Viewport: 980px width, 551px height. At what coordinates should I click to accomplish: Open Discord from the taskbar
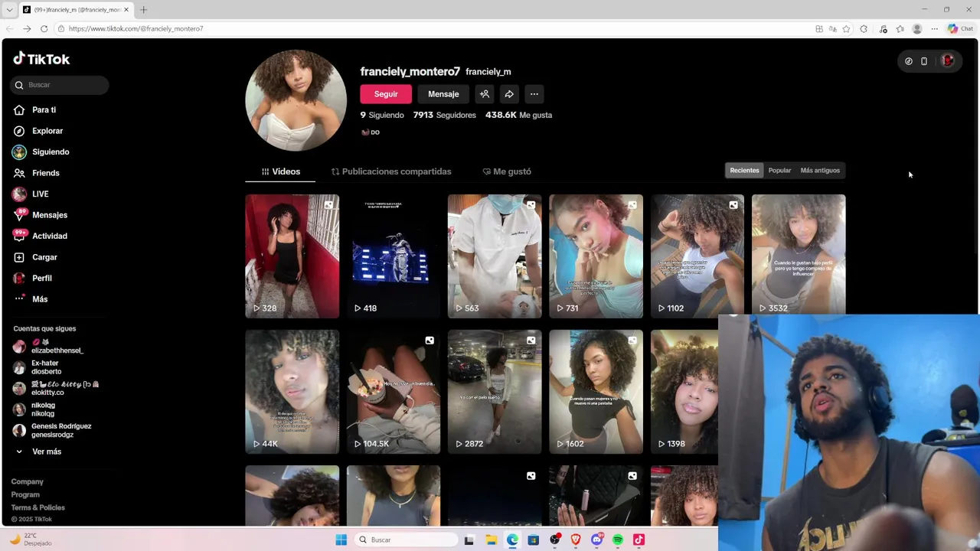[x=597, y=540]
